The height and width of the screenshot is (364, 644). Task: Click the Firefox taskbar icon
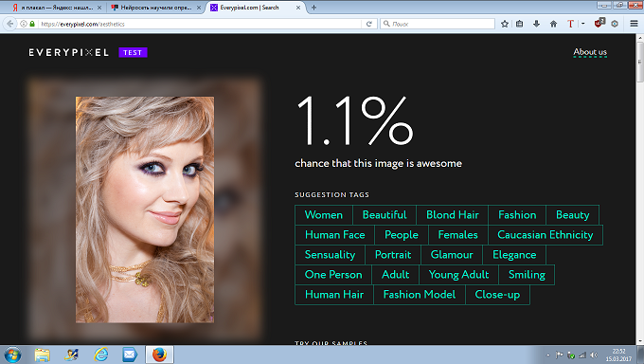[x=159, y=355]
